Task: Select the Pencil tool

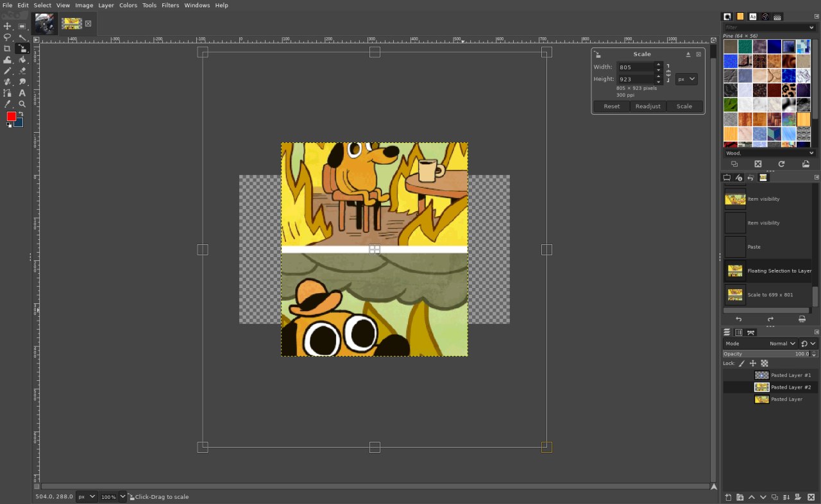Action: [8, 71]
